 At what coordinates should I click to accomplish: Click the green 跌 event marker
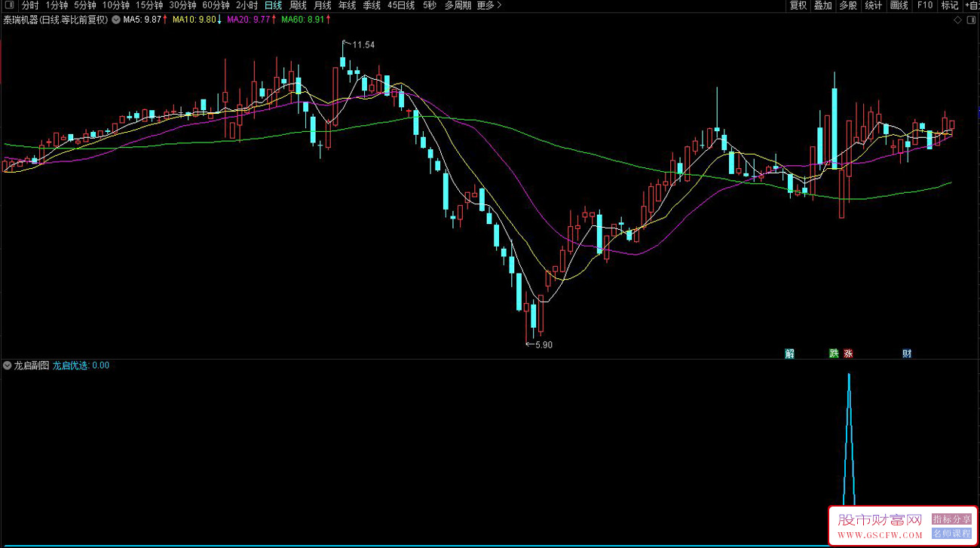click(x=834, y=353)
